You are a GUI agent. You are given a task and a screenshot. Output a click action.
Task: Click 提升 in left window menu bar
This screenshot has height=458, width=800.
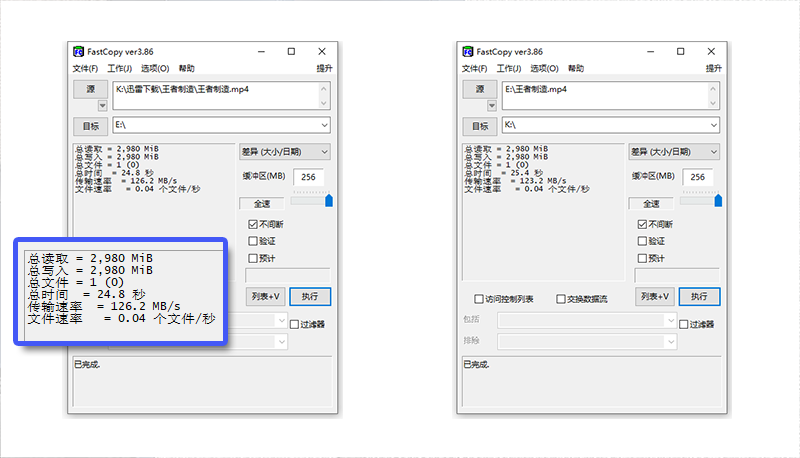point(324,68)
